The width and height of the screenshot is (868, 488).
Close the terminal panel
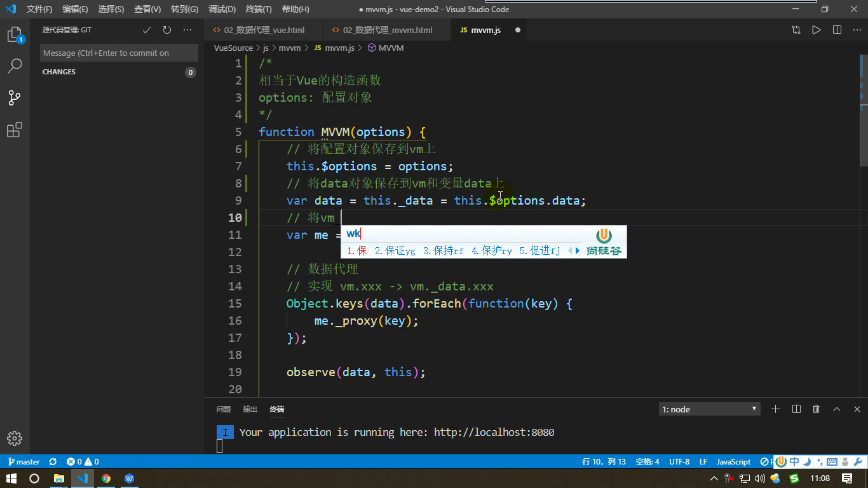(857, 409)
